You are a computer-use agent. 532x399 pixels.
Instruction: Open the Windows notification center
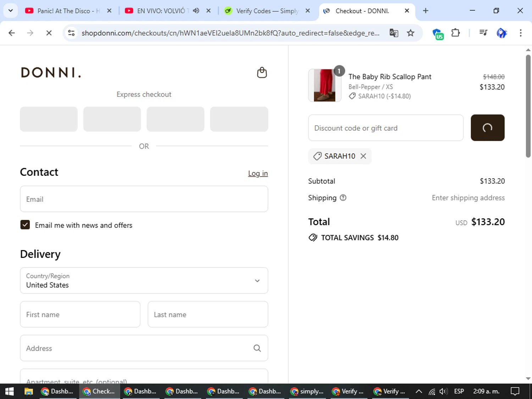(x=515, y=391)
